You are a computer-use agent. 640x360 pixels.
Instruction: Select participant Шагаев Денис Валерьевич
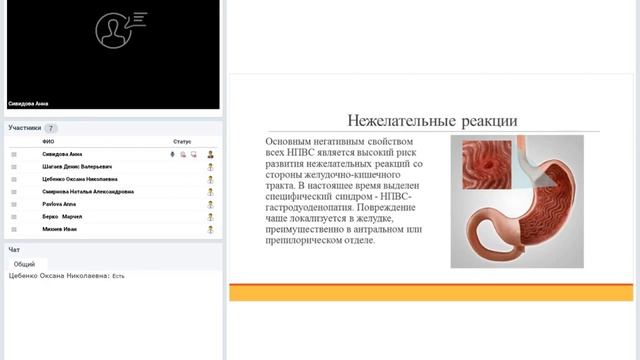pos(77,167)
